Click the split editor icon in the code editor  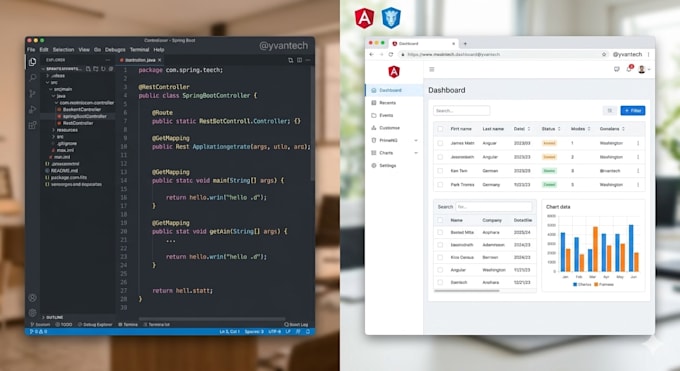(x=299, y=60)
